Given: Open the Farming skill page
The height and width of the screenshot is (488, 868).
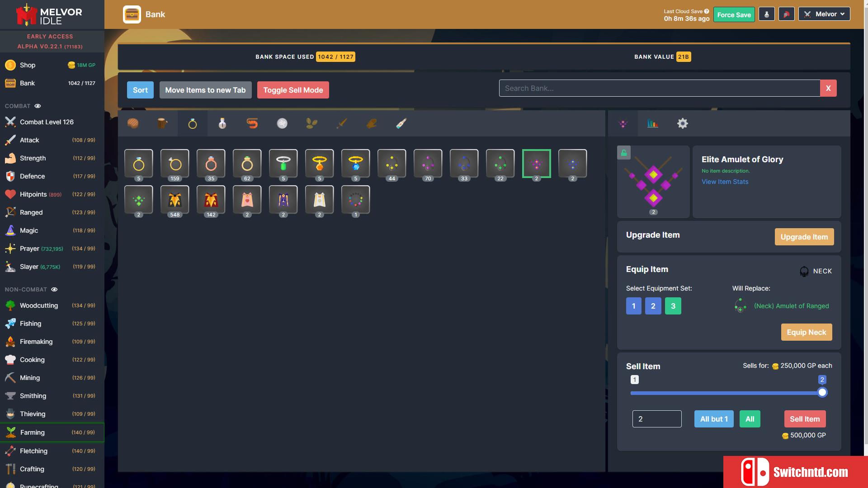Looking at the screenshot, I should coord(52,432).
